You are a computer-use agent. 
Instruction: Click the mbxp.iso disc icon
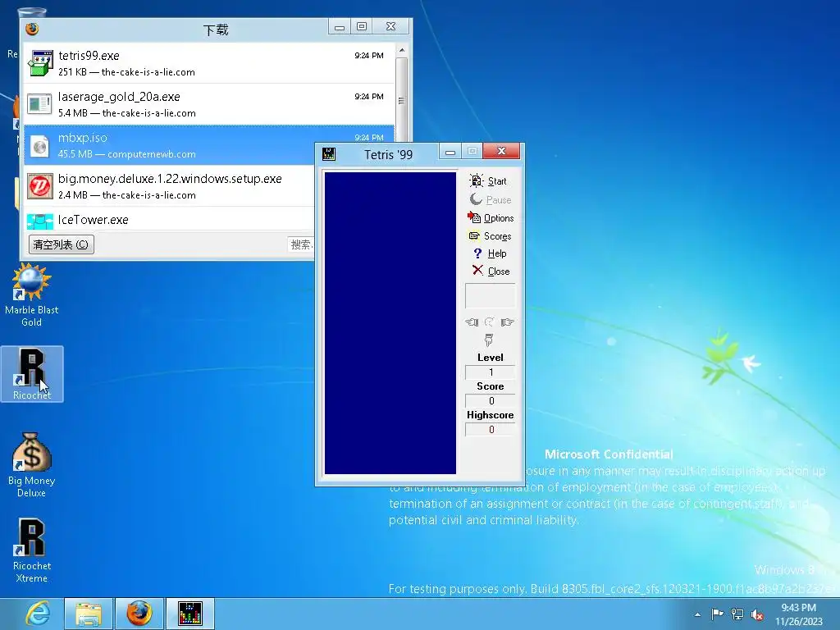(x=39, y=146)
